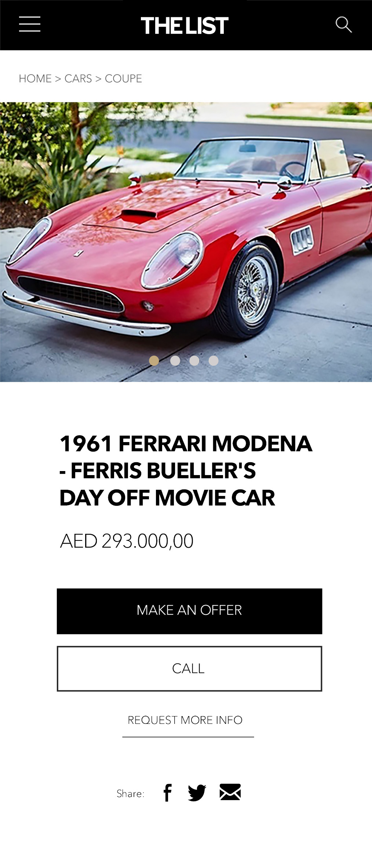372x868 pixels.
Task: Share listing via email envelope icon
Action: (230, 792)
